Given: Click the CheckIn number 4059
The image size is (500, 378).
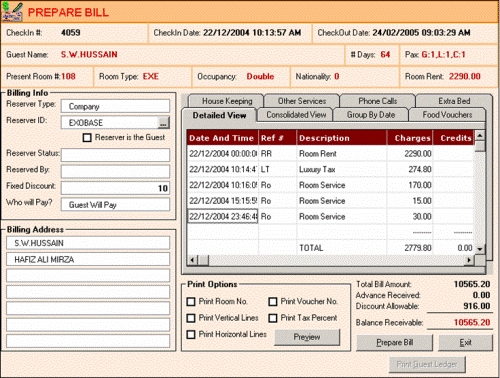Looking at the screenshot, I should pos(70,33).
